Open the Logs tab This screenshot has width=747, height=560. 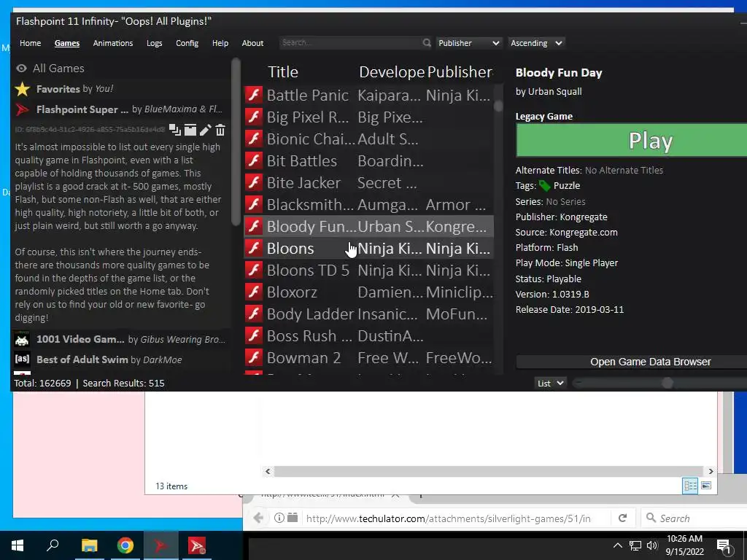155,43
